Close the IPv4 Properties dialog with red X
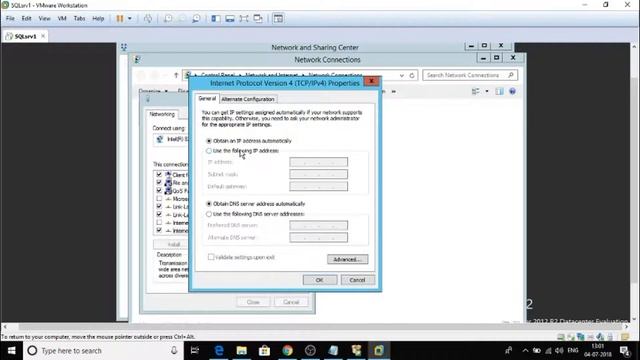This screenshot has height=360, width=640. [371, 81]
